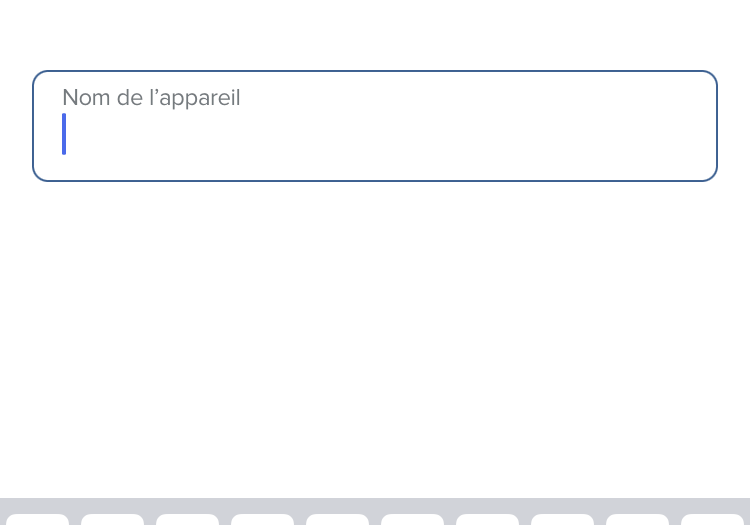Tap the seventh keyboard key from the left
The height and width of the screenshot is (525, 750).
pos(487,520)
